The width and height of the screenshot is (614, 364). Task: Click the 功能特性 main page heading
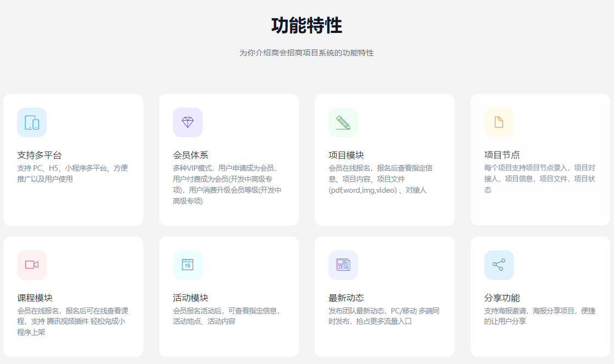point(306,26)
